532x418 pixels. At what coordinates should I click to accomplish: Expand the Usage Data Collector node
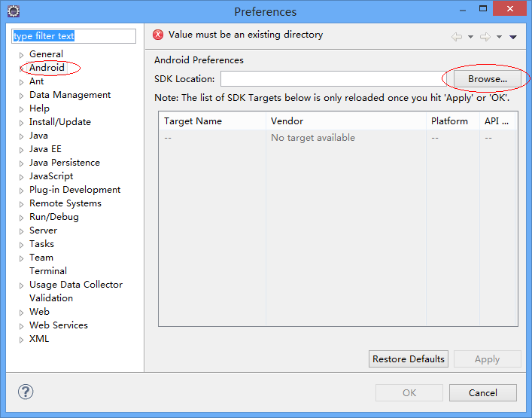coord(21,285)
